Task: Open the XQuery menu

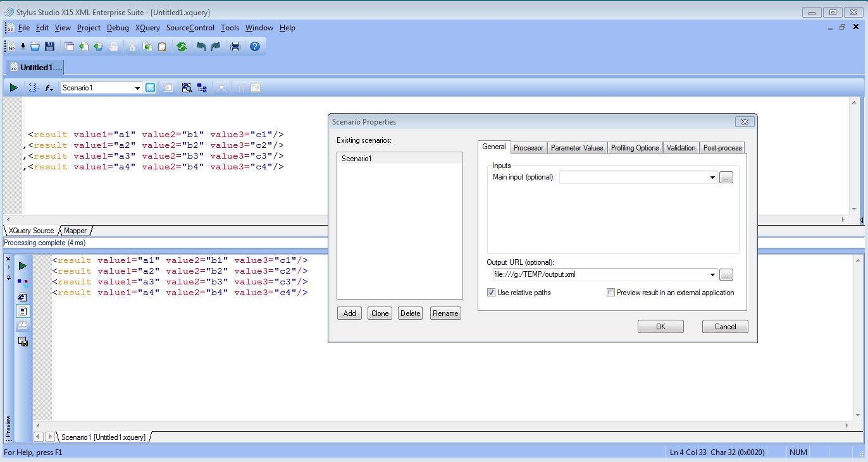Action: 147,28
